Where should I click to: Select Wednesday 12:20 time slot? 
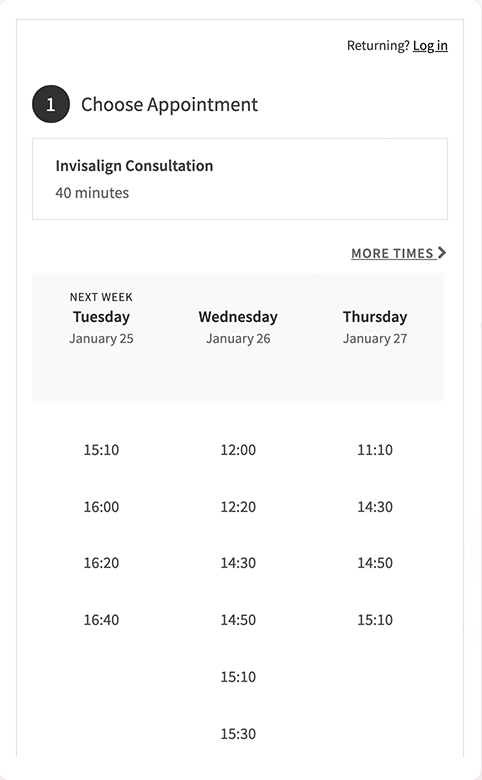click(x=238, y=507)
